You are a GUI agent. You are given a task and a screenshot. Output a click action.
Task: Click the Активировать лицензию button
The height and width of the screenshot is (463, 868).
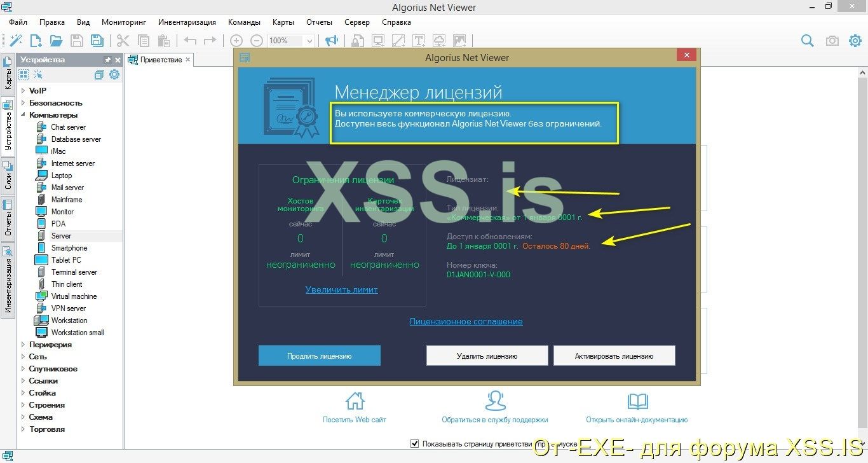(x=614, y=356)
